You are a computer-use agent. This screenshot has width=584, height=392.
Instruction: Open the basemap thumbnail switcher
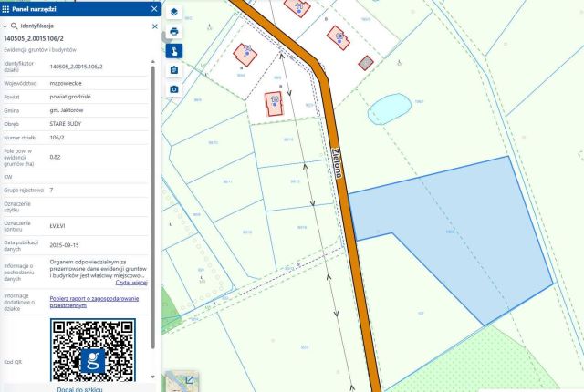point(182,380)
